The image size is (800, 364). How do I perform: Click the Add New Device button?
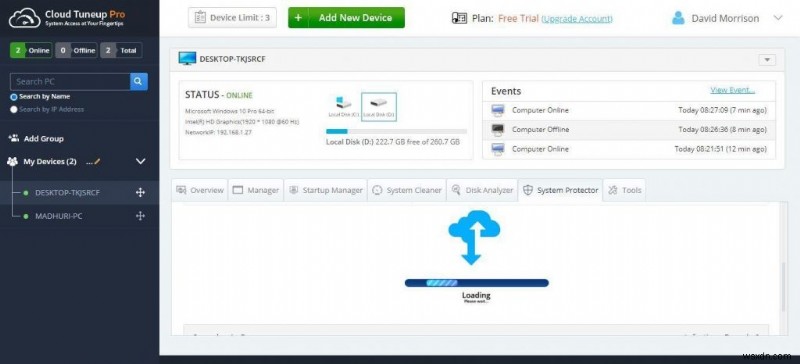coord(346,18)
